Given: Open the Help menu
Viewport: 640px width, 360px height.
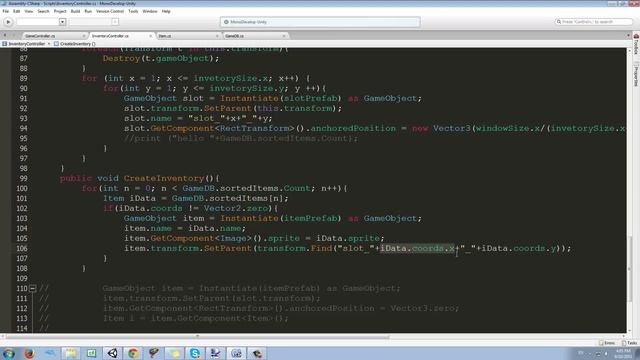Looking at the screenshot, I should [x=166, y=11].
